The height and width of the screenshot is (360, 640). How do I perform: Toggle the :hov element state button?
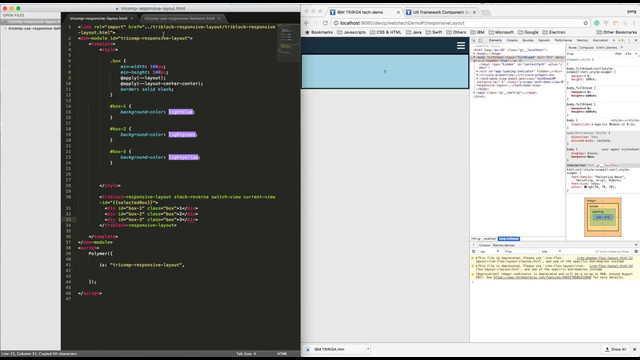point(618,53)
